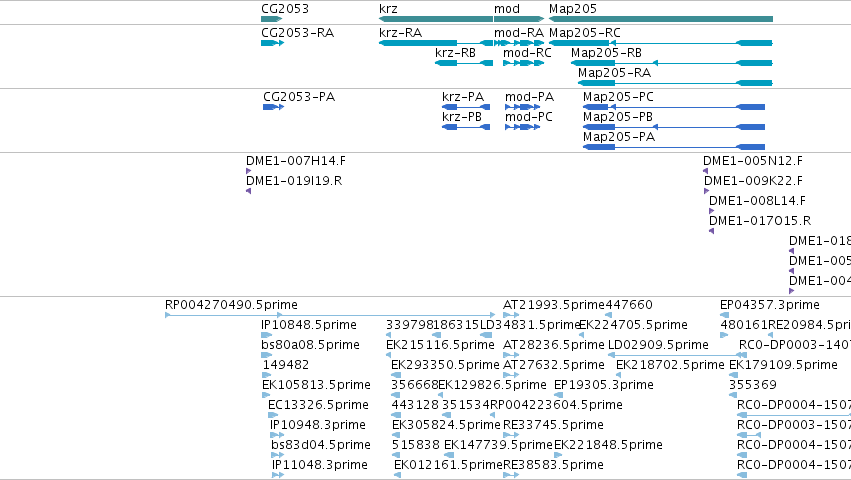Select the 515838 EST label
The image size is (851, 480).
pos(416,446)
